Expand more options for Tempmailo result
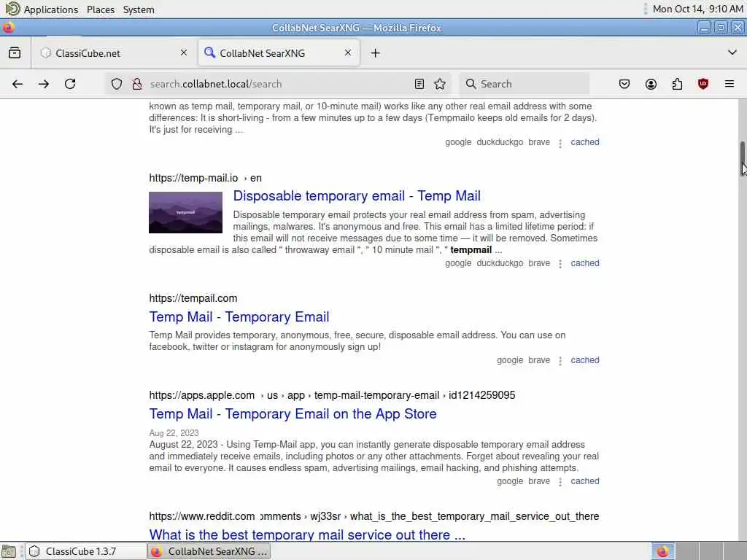Screen dimensions: 747x560 560,143
